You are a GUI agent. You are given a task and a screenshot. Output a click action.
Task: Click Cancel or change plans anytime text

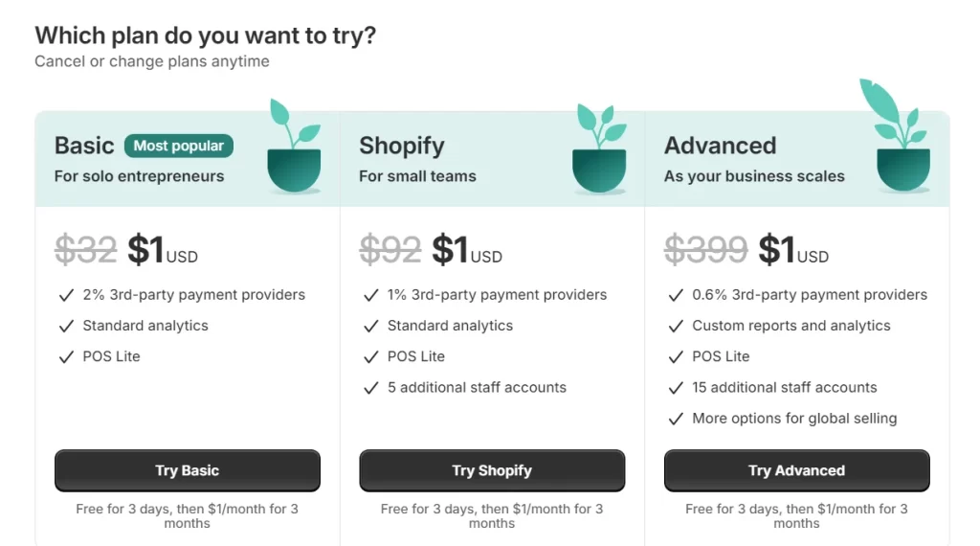coord(152,61)
